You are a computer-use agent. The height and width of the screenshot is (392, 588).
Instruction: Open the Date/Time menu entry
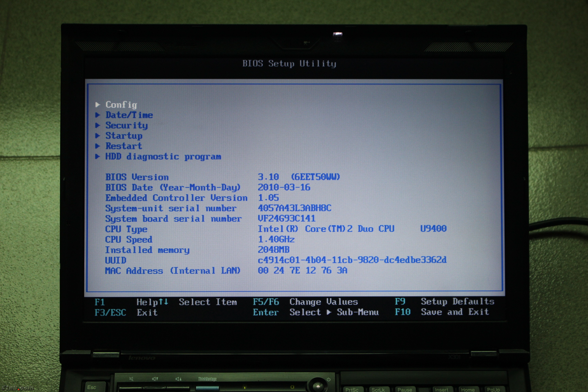coord(129,115)
